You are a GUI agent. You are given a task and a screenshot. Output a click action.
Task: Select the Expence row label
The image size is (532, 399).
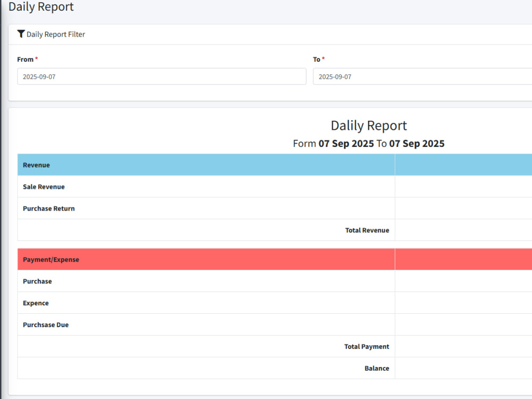tap(36, 303)
